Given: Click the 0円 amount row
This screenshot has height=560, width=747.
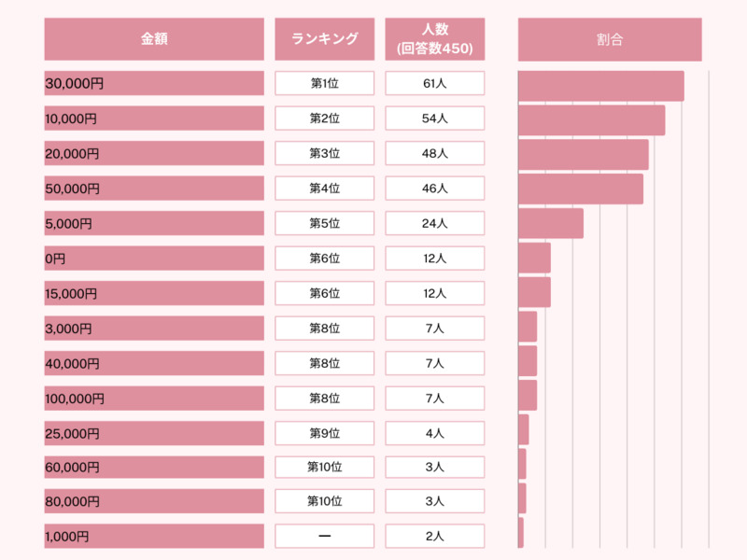Looking at the screenshot, I should click(154, 259).
